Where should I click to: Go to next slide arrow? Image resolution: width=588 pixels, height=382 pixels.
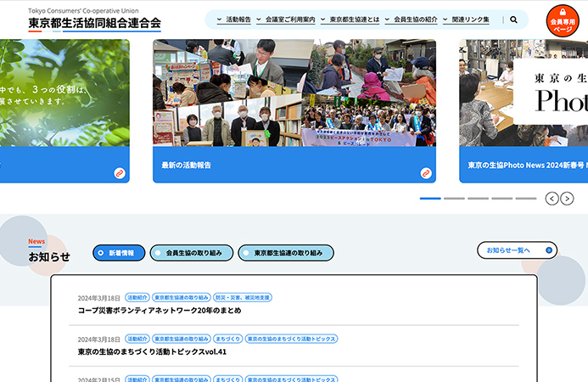point(567,198)
